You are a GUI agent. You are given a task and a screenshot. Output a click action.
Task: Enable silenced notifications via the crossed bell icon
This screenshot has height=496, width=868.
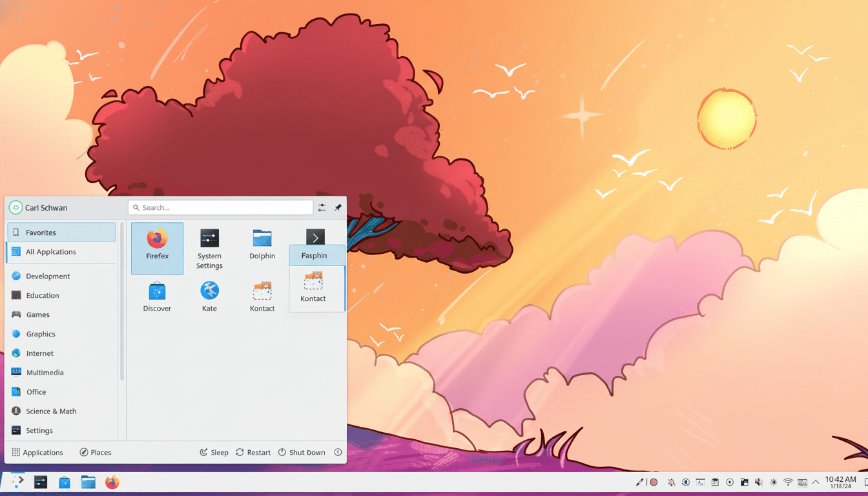pos(672,482)
